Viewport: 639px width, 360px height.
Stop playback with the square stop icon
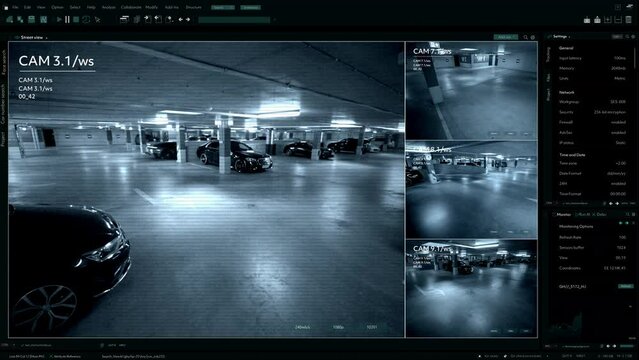(76, 19)
